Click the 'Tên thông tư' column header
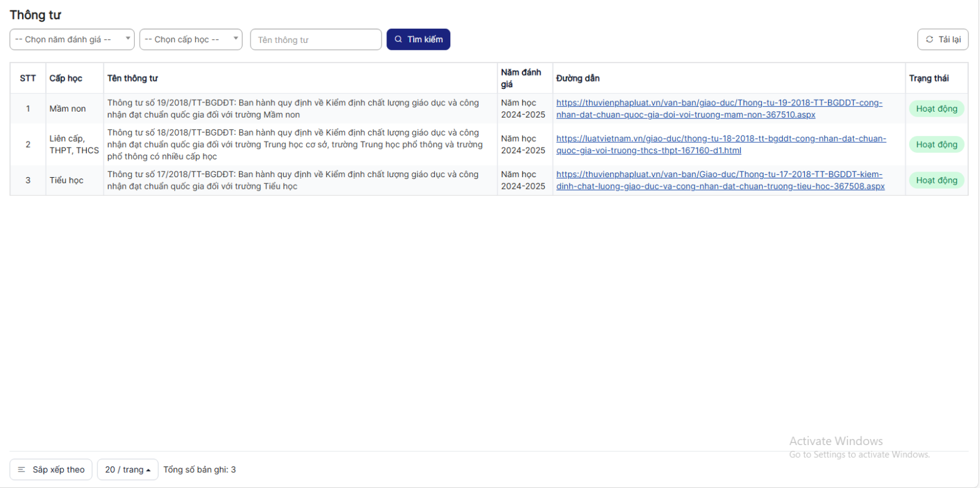The width and height of the screenshot is (980, 488). [132, 78]
